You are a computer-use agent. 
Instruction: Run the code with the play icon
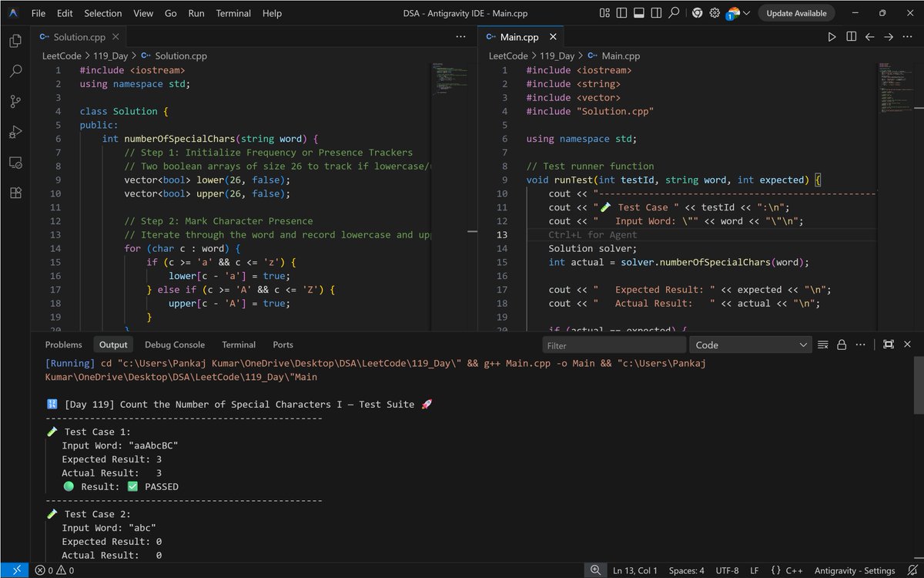[x=832, y=37]
